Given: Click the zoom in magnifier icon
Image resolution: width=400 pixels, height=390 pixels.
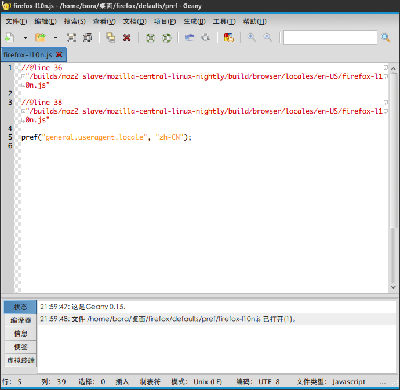Looking at the screenshot, I should (x=252, y=37).
